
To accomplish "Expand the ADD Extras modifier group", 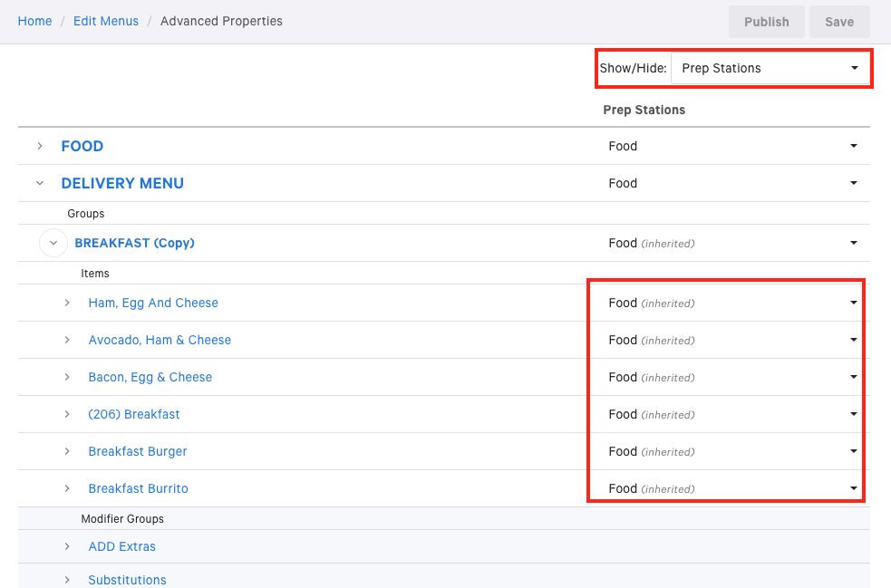I will 66,546.
